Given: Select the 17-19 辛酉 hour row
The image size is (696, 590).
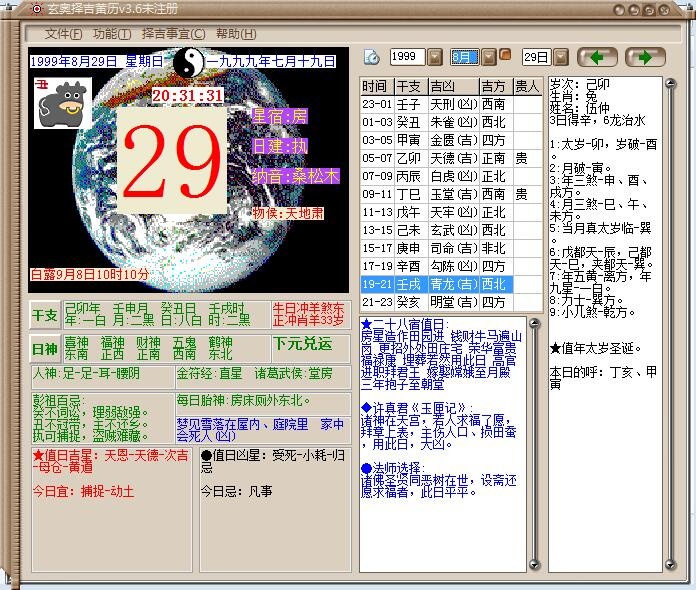Looking at the screenshot, I should [x=451, y=266].
